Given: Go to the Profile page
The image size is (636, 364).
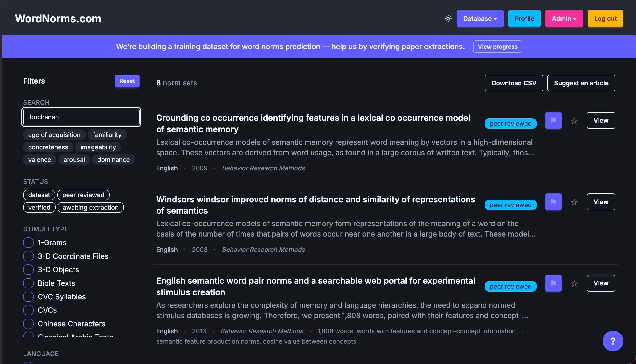Looking at the screenshot, I should point(524,18).
